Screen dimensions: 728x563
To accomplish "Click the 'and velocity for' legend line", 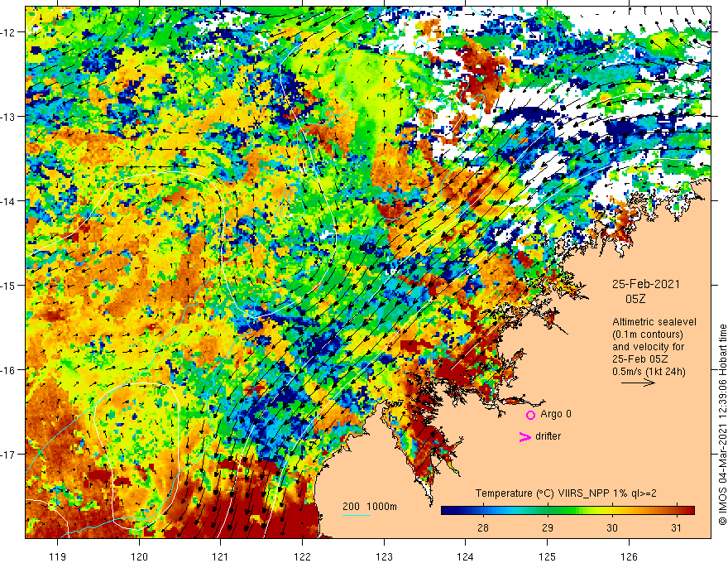I will 648,347.
